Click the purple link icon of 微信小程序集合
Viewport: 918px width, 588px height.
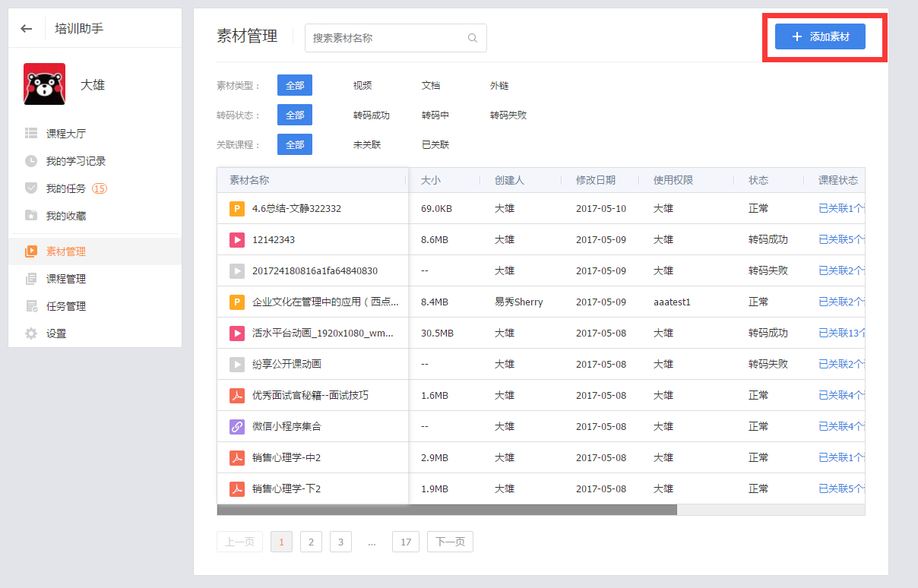point(237,426)
